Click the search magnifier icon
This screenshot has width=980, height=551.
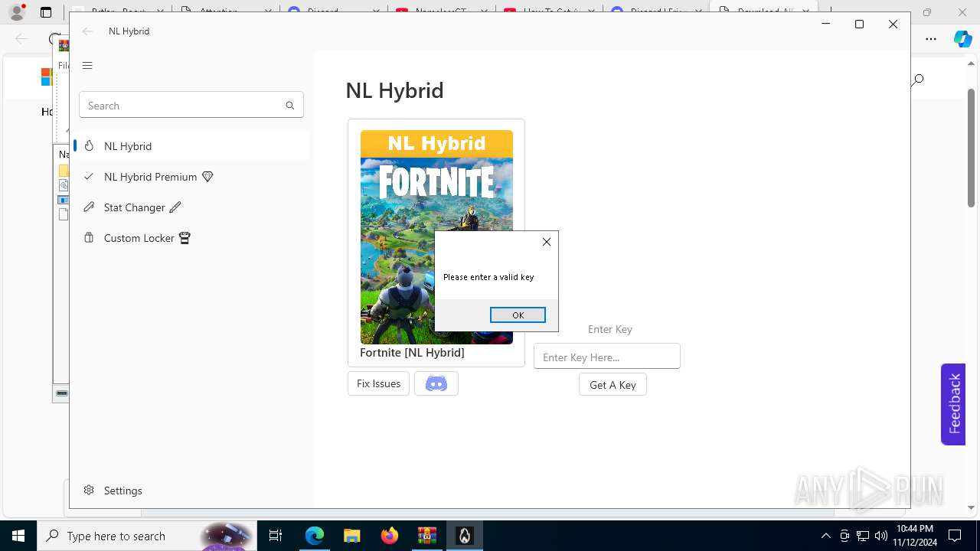pos(289,106)
